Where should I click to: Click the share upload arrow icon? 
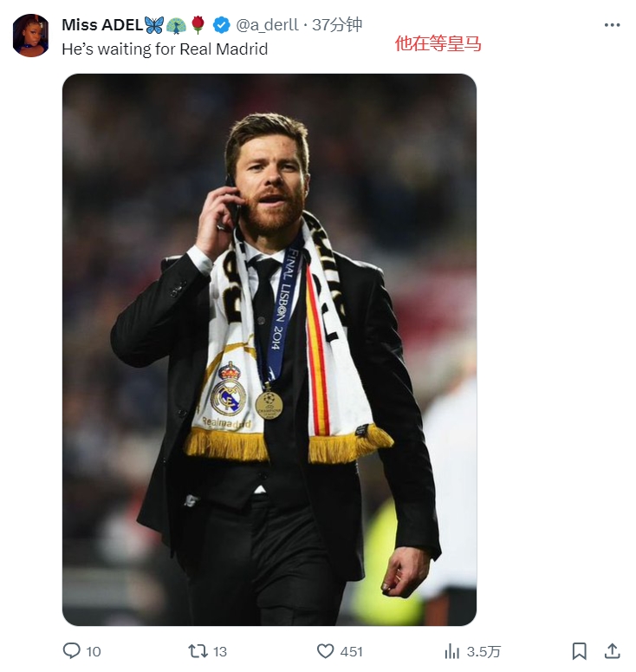pos(612,650)
